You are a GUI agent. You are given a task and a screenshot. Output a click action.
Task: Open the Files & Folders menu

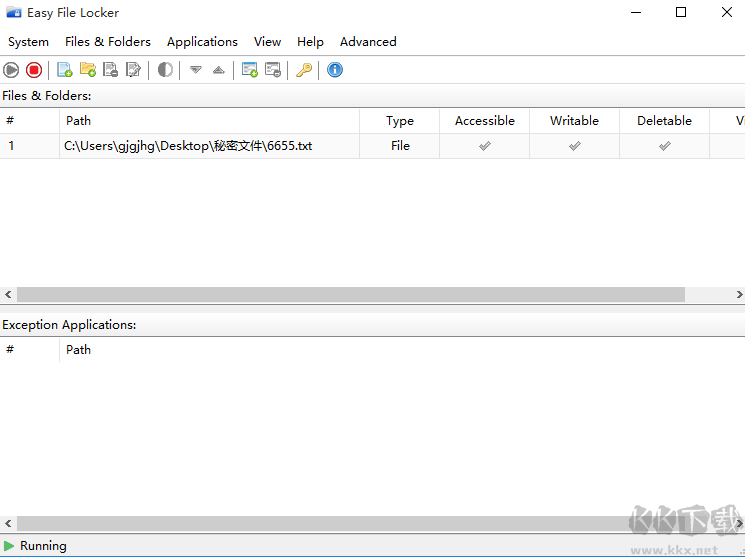point(108,42)
